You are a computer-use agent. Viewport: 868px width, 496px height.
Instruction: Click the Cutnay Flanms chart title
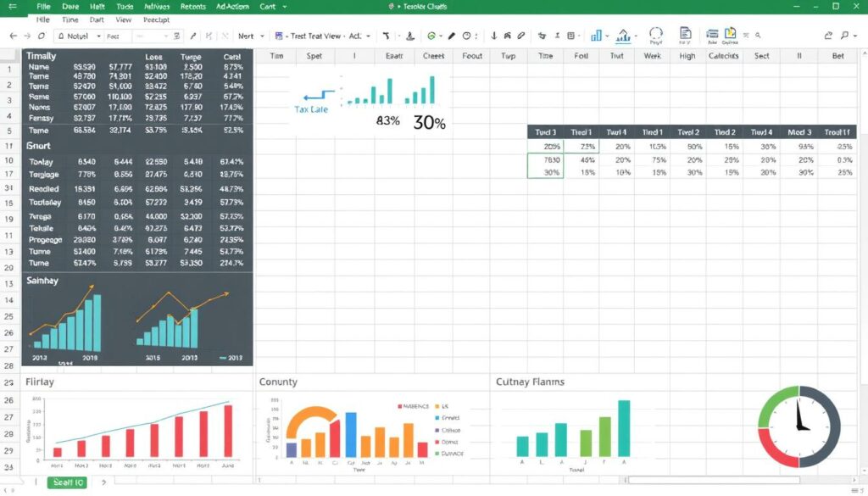pos(530,382)
